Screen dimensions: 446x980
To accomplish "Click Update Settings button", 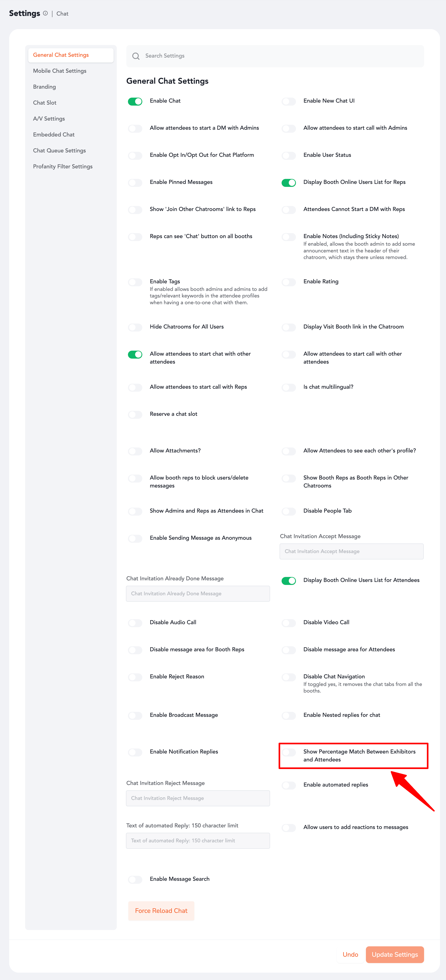I will tap(395, 954).
